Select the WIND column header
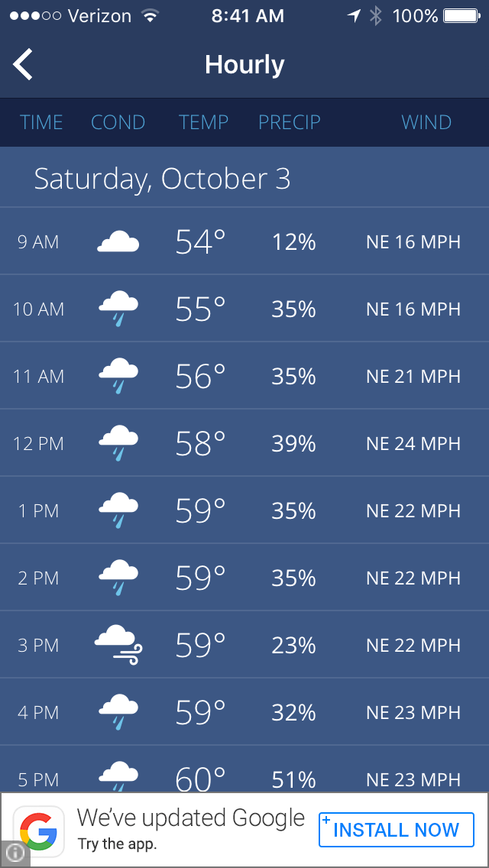Screen dimensions: 489x868 [x=426, y=122]
